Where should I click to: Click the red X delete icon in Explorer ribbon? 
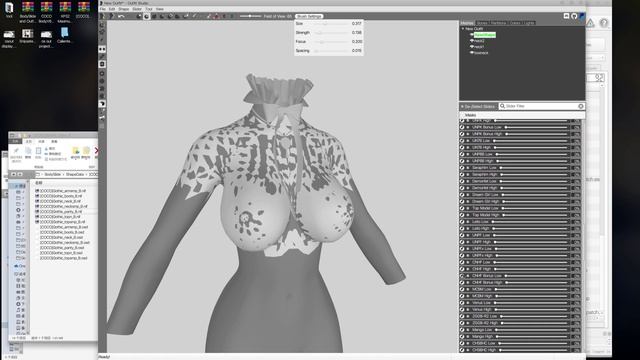(96, 151)
